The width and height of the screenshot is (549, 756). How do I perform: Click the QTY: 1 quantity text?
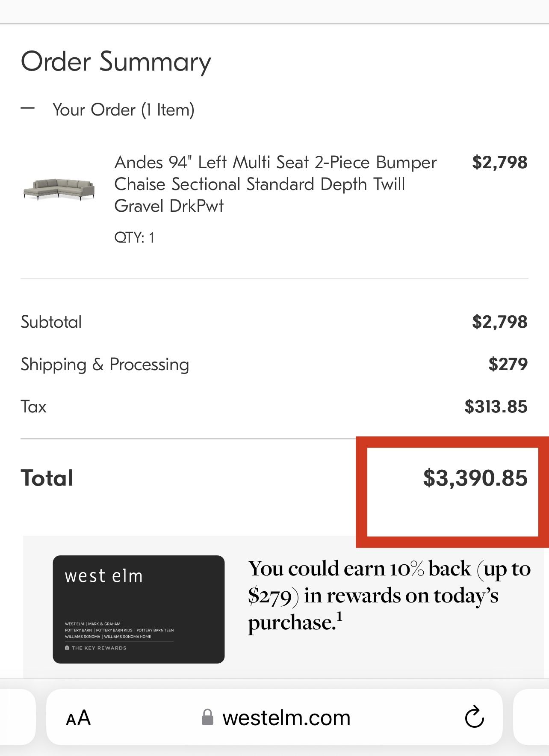[x=134, y=237]
